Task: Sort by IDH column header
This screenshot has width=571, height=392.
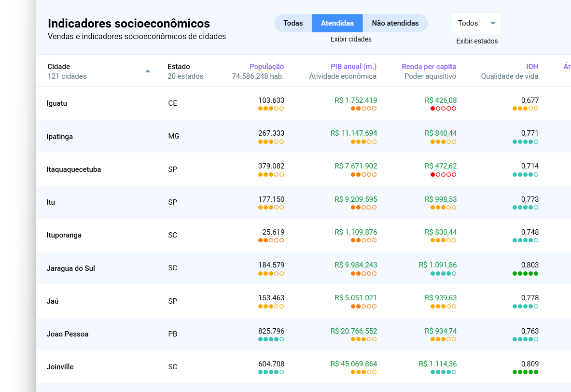Action: (532, 67)
